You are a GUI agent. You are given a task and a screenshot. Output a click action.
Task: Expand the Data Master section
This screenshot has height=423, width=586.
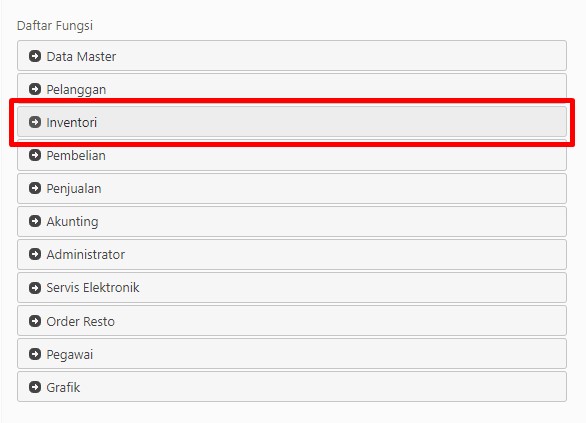tap(292, 56)
